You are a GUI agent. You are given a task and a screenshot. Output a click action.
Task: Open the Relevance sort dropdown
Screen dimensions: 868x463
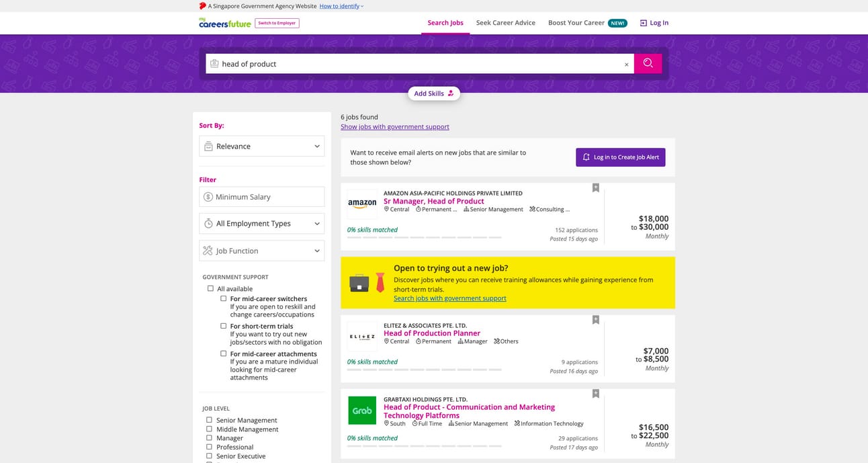[262, 146]
